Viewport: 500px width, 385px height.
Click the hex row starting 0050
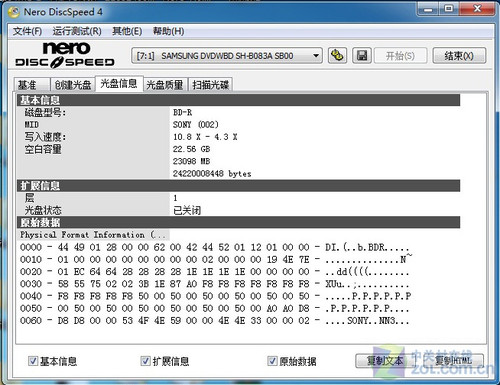click(x=215, y=308)
